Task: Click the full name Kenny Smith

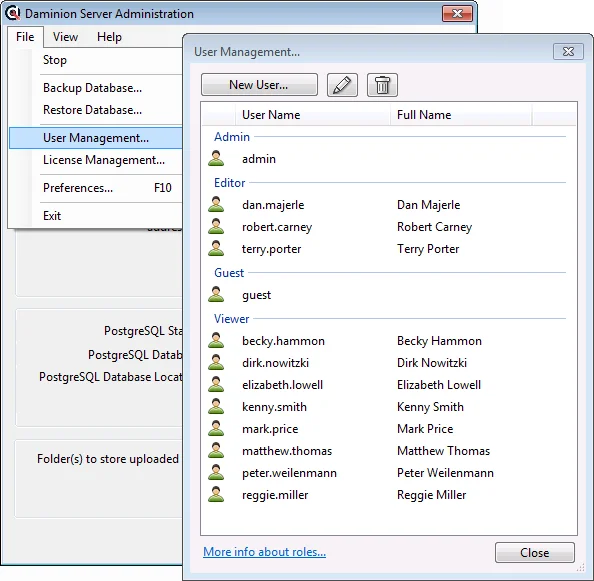Action: [430, 407]
